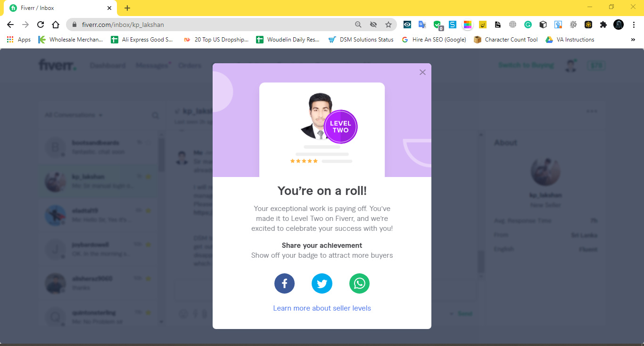Open the VA Instructions bookmark
Screen dimensions: 644x346
click(570, 40)
